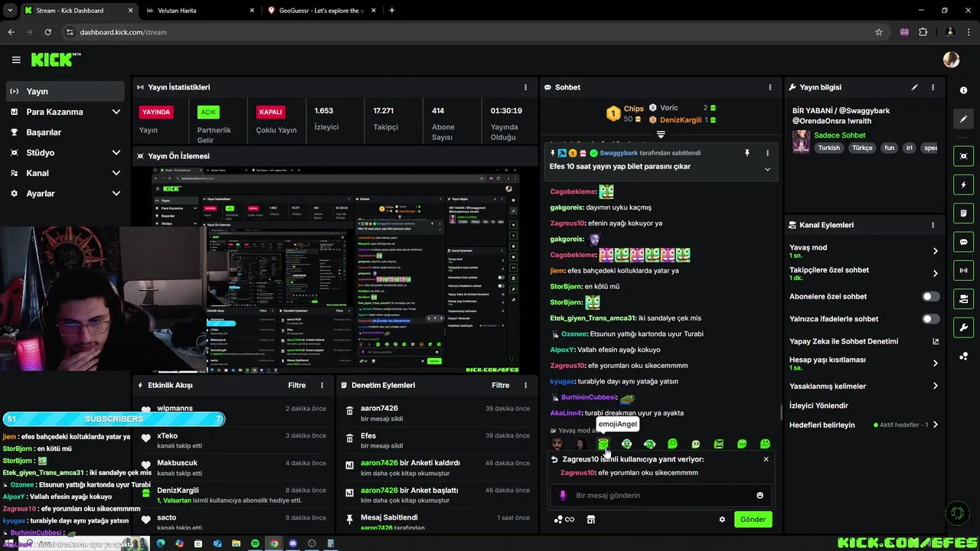Expand Takipçilere özel sohbet options
This screenshot has width=980, height=551.
point(935,273)
